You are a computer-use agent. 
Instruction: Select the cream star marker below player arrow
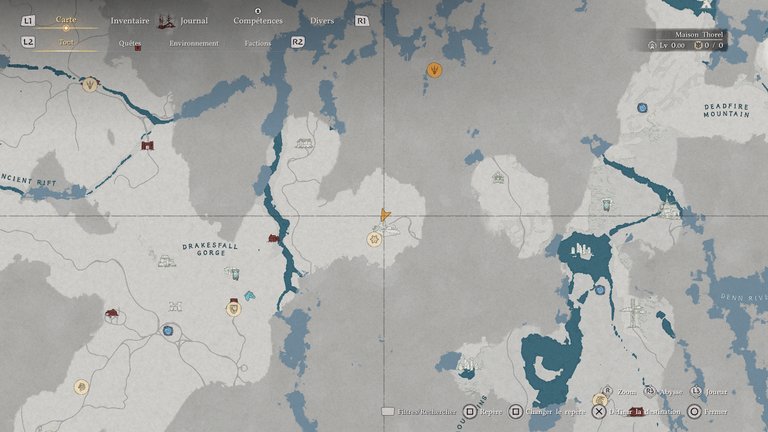coord(374,240)
